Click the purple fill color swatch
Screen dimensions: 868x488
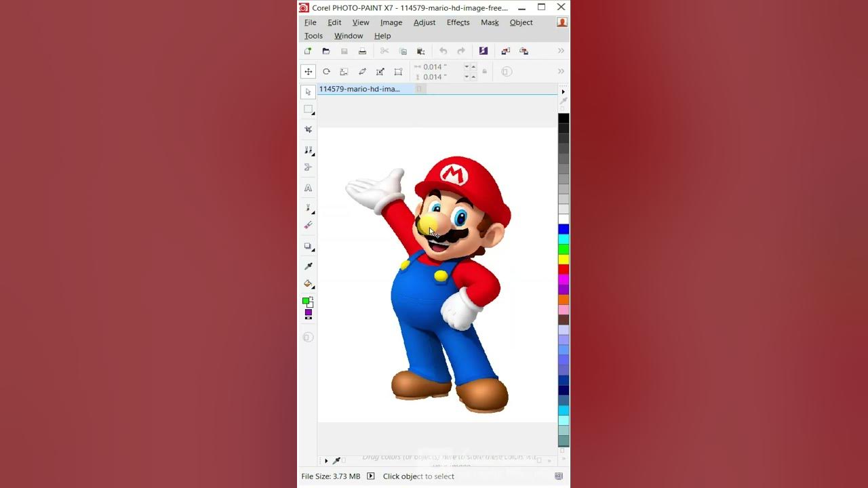click(x=309, y=312)
